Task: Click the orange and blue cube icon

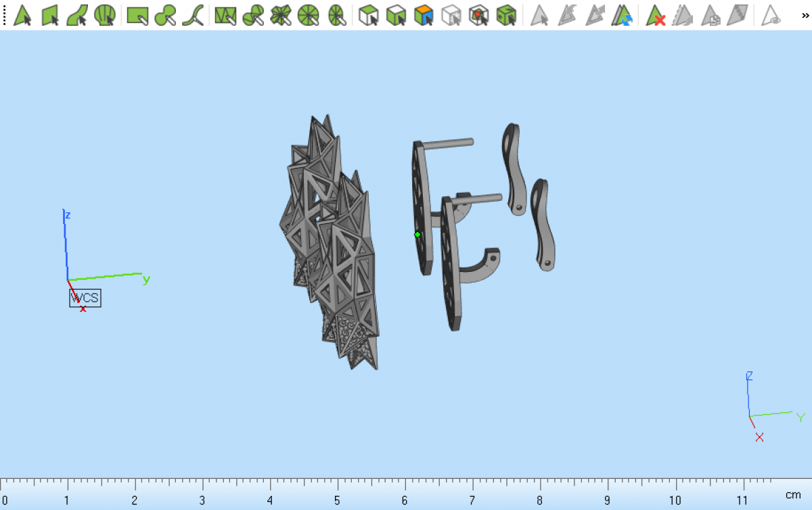Action: (x=424, y=15)
